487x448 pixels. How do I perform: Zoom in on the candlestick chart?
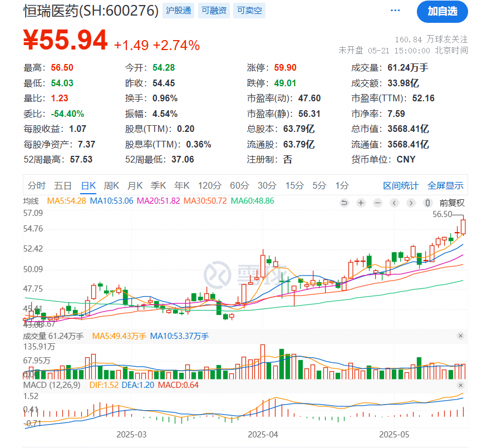pyautogui.click(x=361, y=203)
